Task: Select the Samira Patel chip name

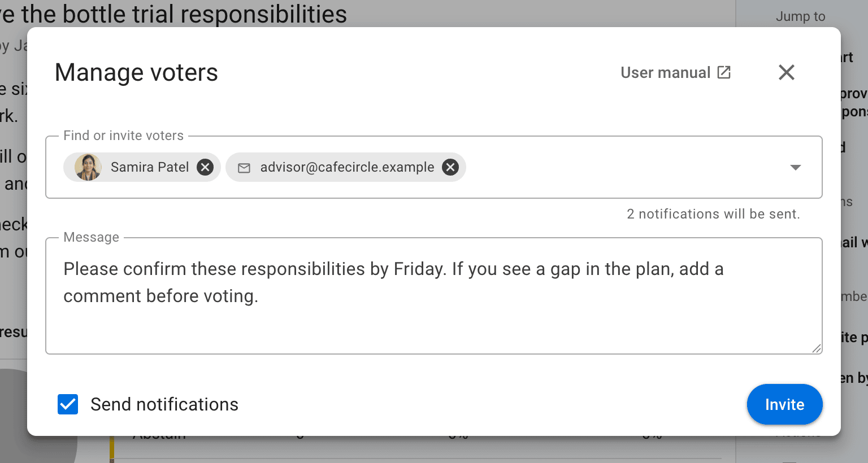Action: click(x=150, y=167)
